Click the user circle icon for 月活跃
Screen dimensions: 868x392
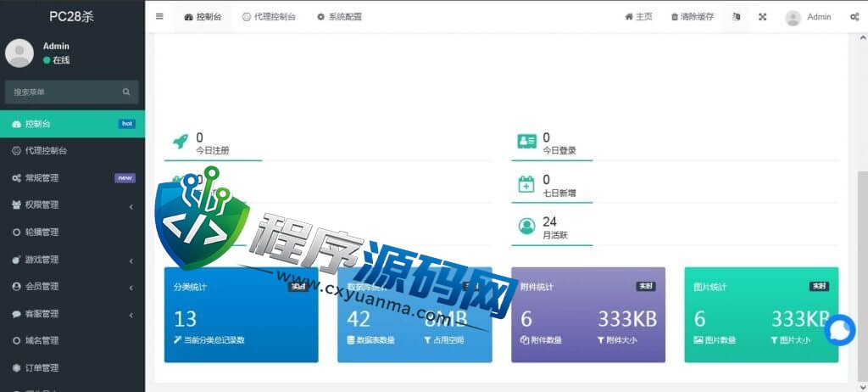click(526, 226)
